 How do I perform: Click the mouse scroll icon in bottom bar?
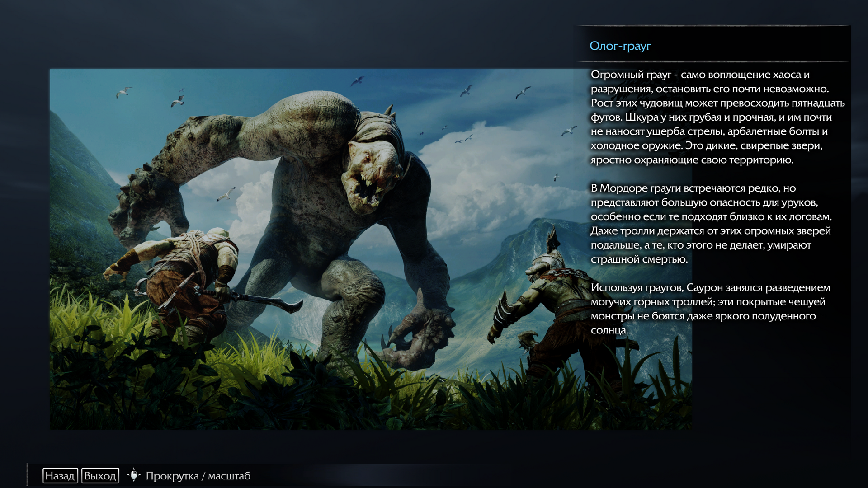[134, 475]
